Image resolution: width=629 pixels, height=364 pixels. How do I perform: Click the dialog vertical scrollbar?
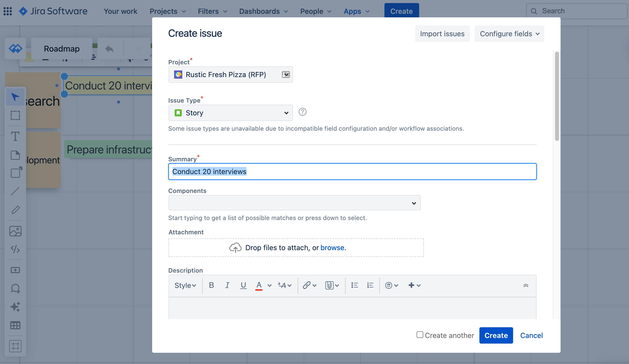[557, 96]
